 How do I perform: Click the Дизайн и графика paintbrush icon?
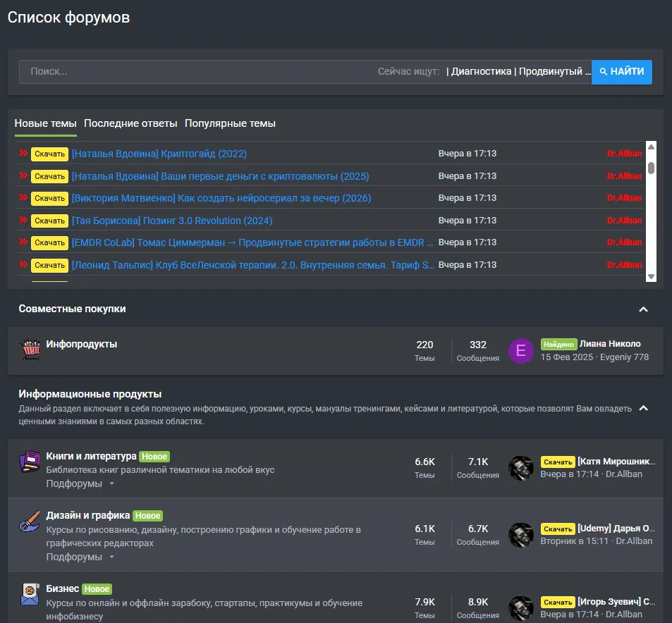tap(30, 521)
